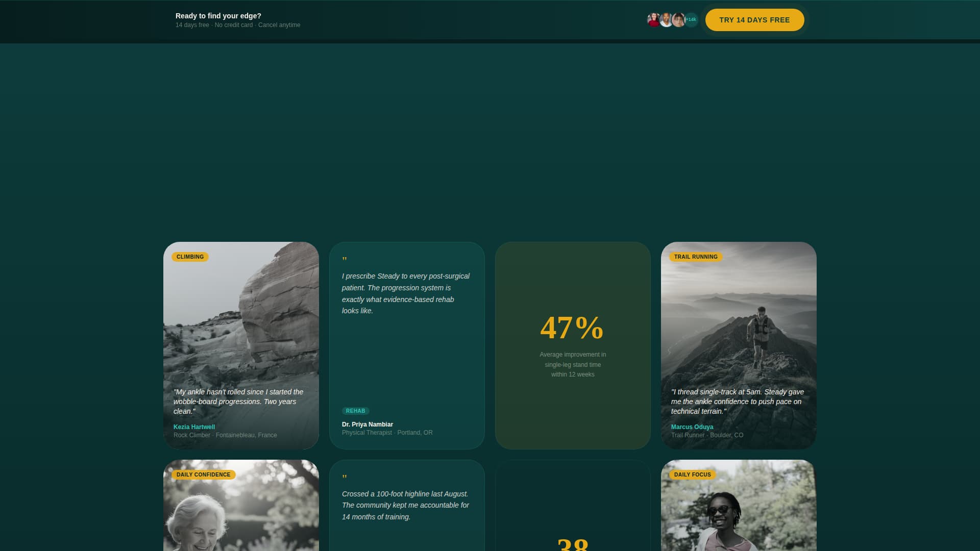Click 'Trail Runner · Boulder, CO' caption

point(707,435)
